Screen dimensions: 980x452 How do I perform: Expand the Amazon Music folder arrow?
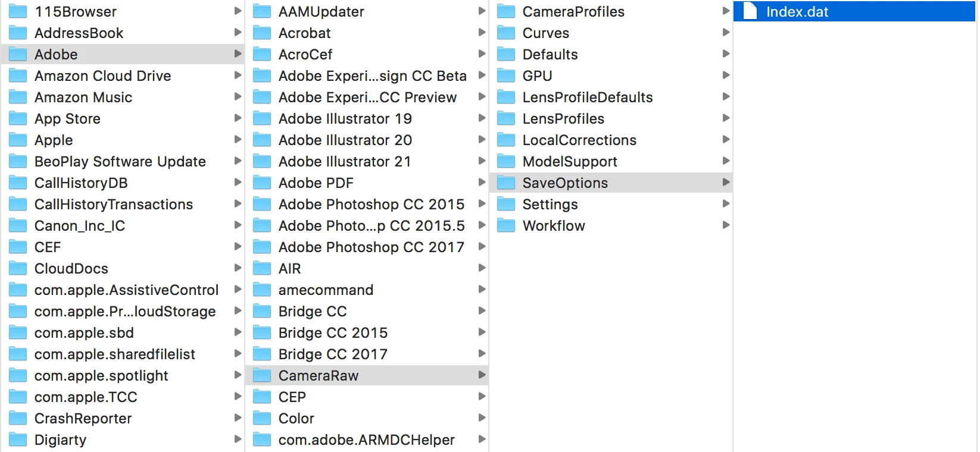[238, 96]
